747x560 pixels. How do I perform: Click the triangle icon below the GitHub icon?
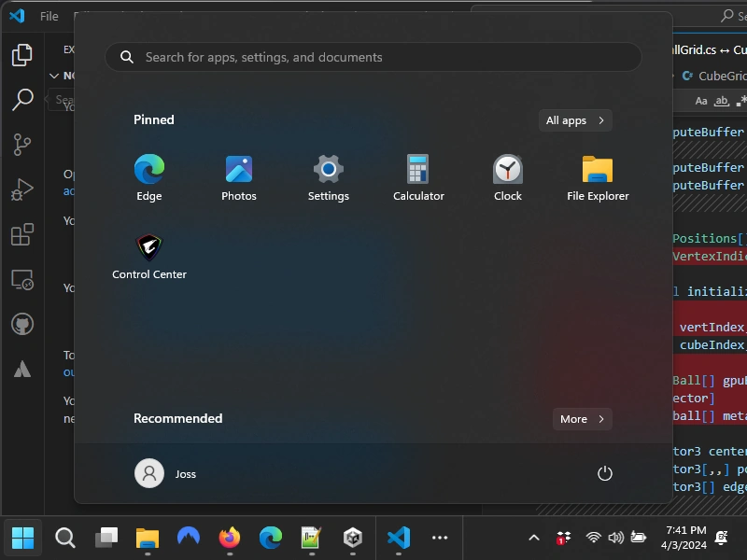pyautogui.click(x=21, y=369)
